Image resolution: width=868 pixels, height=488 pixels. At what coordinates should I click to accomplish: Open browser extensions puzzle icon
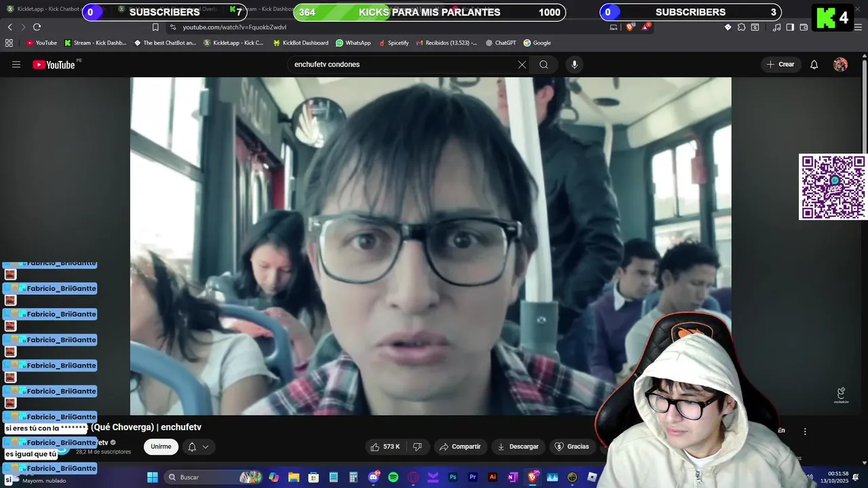pos(742,27)
